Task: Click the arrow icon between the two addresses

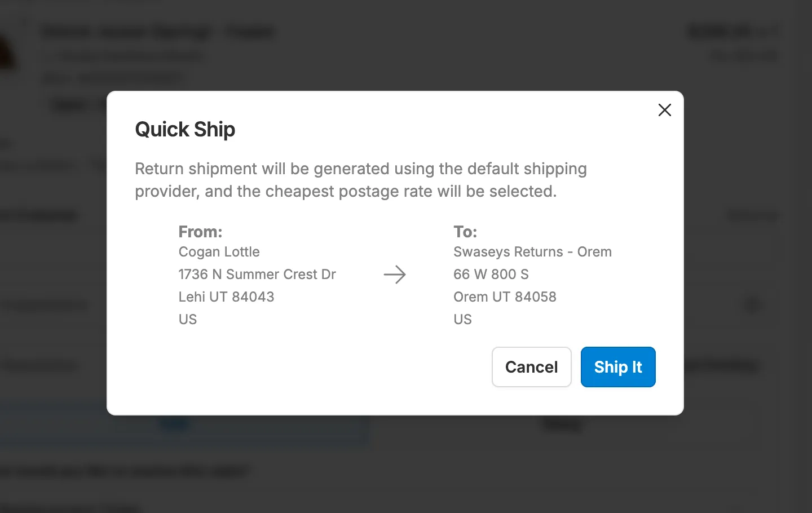Action: click(x=395, y=275)
